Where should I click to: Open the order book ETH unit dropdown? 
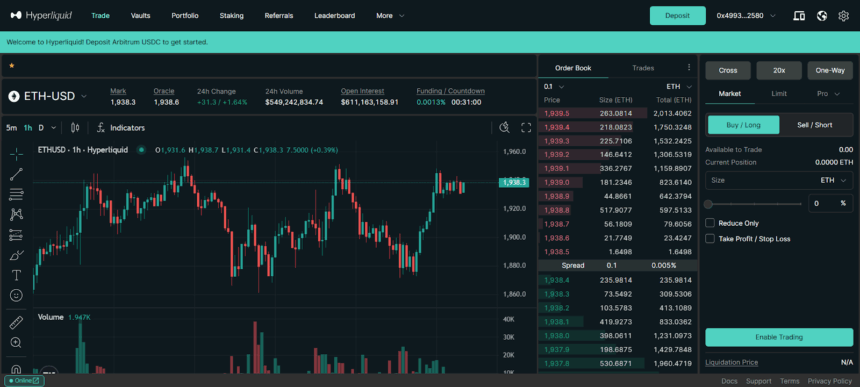coord(679,87)
